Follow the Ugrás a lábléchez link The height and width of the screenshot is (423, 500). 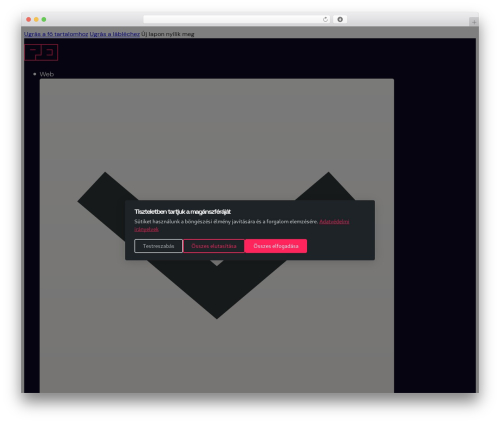click(115, 34)
